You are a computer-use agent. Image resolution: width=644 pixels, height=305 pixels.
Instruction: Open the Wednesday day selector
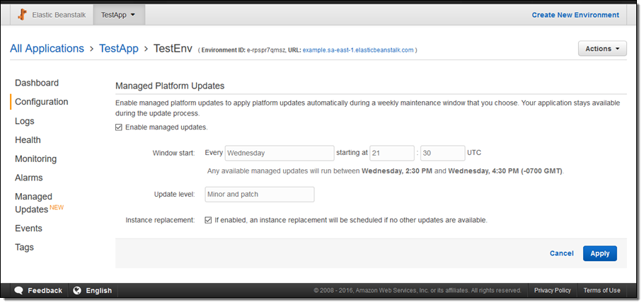tap(279, 153)
